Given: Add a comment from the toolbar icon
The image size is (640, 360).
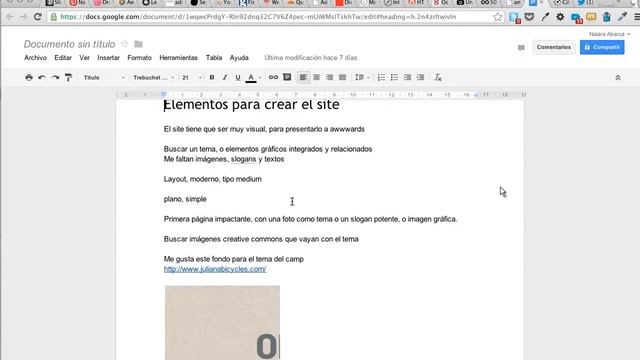Looking at the screenshot, I should [x=287, y=77].
